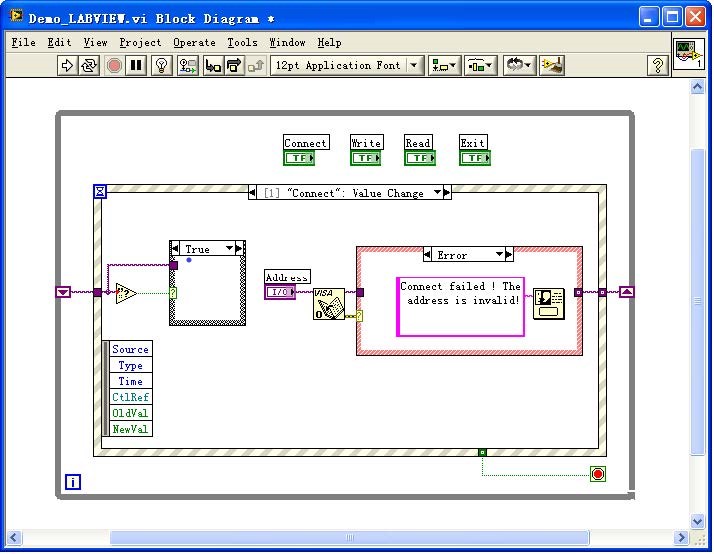Go to previous case of Error structure

pyautogui.click(x=427, y=254)
